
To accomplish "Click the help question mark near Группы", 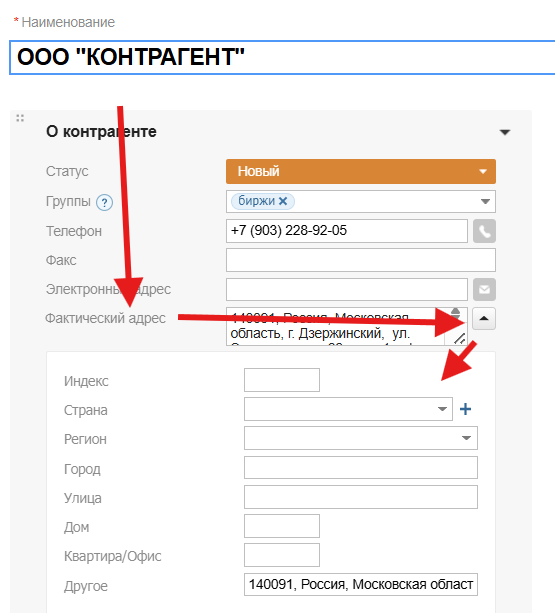I will 104,203.
